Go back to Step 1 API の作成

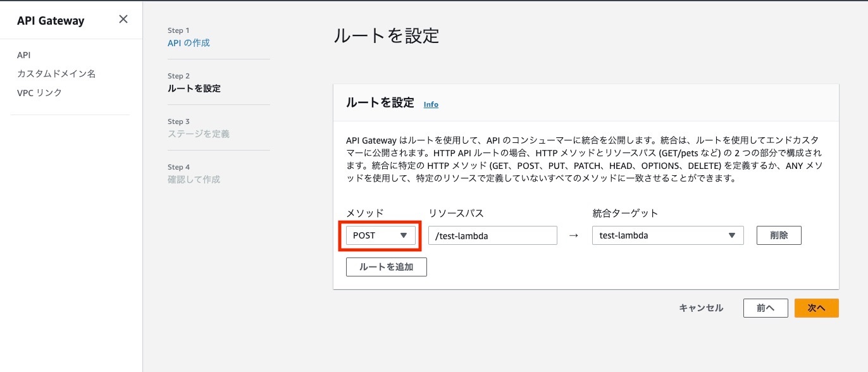189,43
